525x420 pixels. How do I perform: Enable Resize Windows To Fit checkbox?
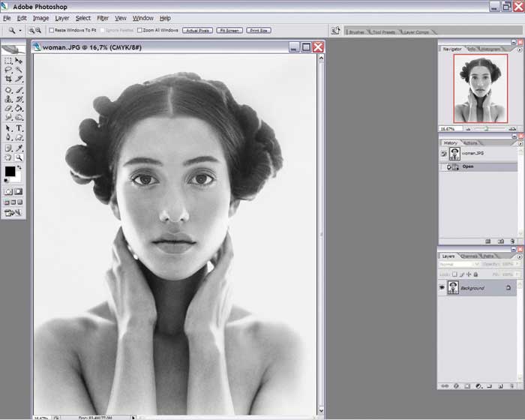tap(52, 30)
